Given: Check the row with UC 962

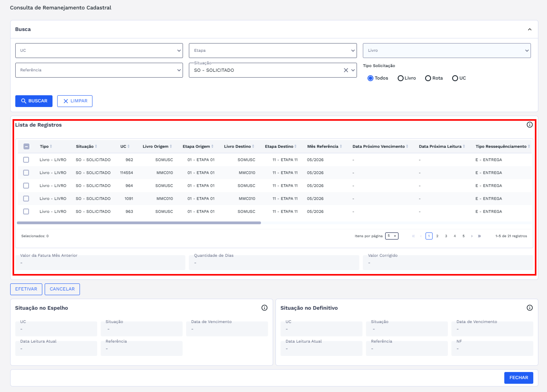Looking at the screenshot, I should click(26, 160).
